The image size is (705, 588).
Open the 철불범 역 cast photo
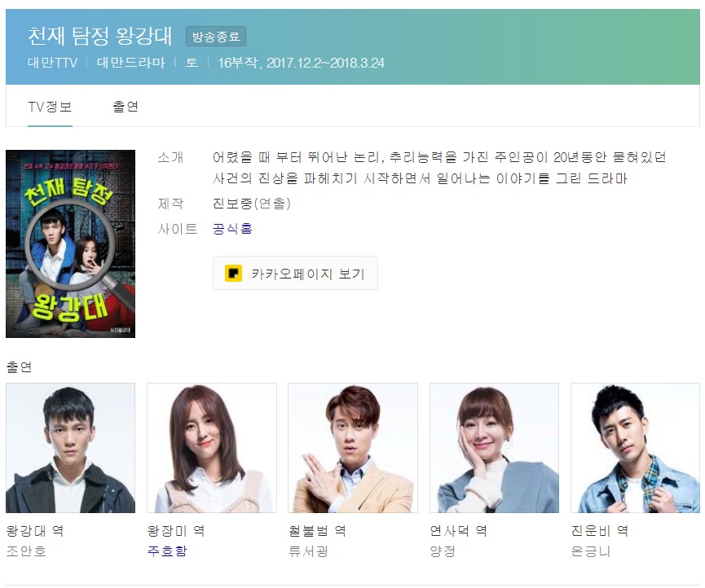pyautogui.click(x=353, y=448)
